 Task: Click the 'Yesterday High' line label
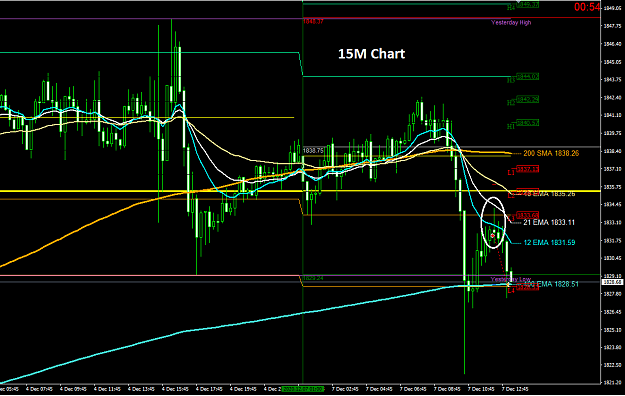coord(511,23)
